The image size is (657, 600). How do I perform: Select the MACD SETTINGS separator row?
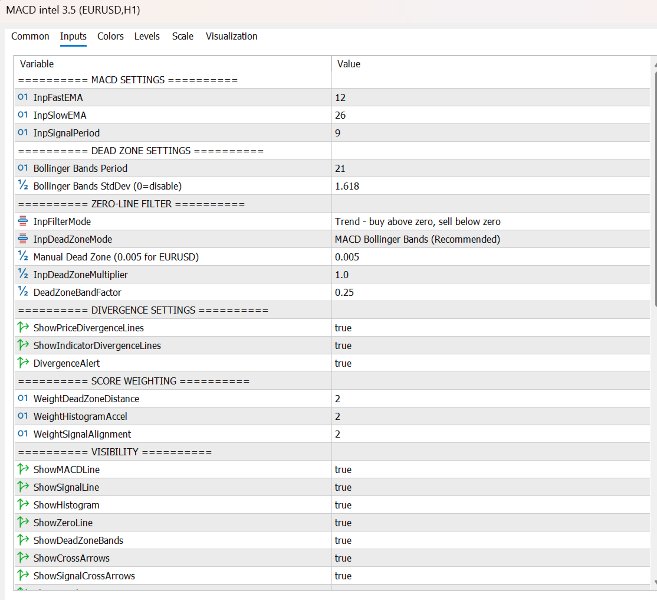(332, 80)
